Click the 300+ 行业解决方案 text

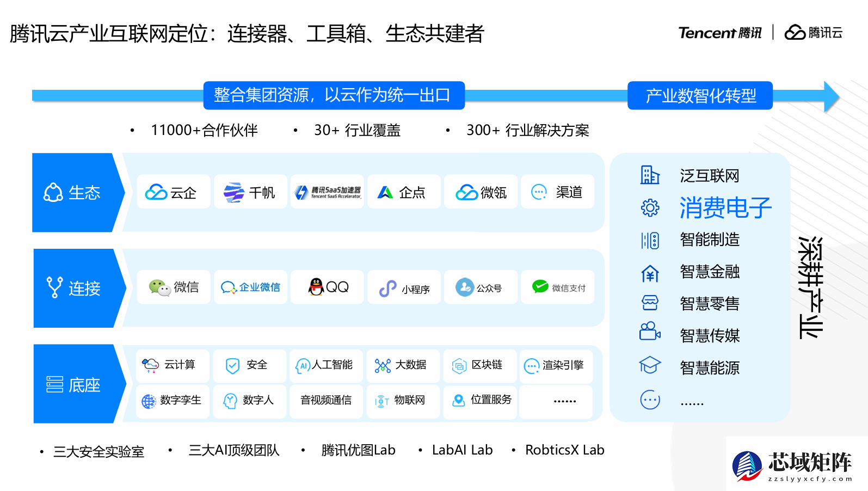click(x=527, y=130)
